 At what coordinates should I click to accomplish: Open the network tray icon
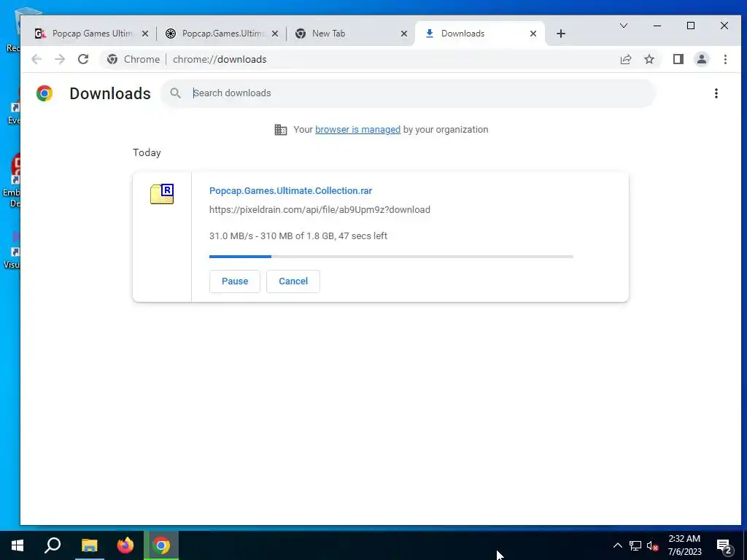(635, 545)
